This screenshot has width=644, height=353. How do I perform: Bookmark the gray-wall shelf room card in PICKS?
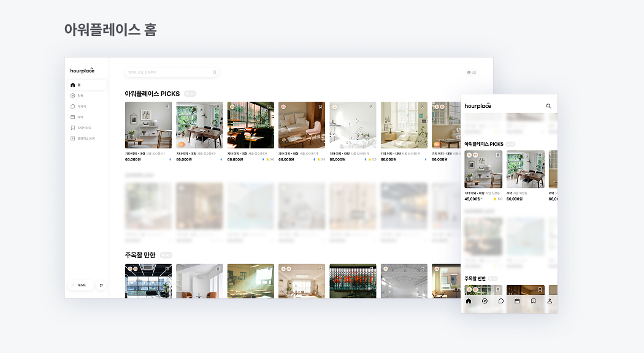point(167,107)
